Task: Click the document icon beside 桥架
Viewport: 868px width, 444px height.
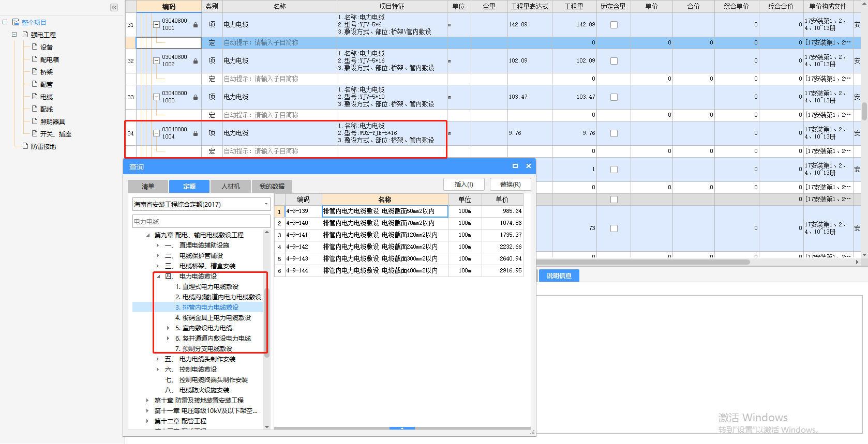Action: 35,72
